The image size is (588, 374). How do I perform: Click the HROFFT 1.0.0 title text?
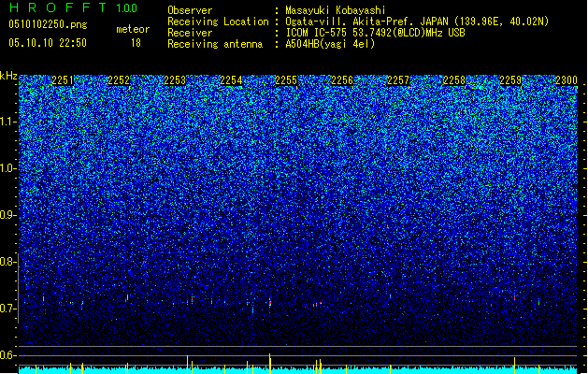click(x=73, y=7)
